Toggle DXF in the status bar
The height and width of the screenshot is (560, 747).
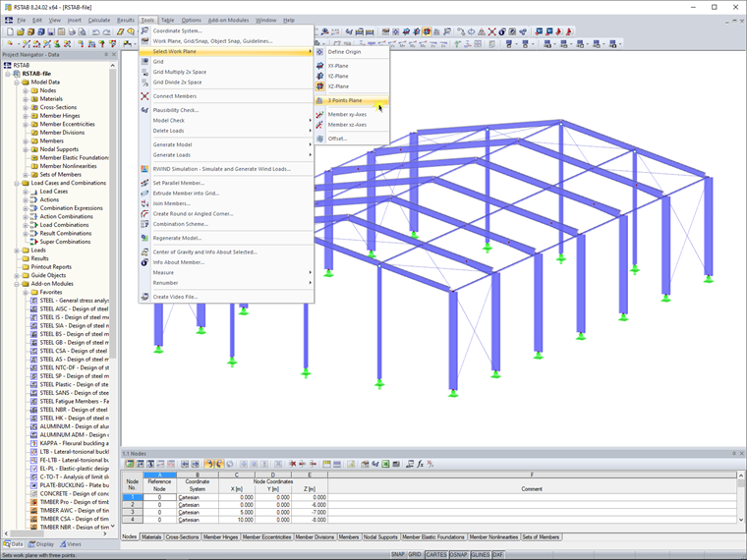[498, 555]
